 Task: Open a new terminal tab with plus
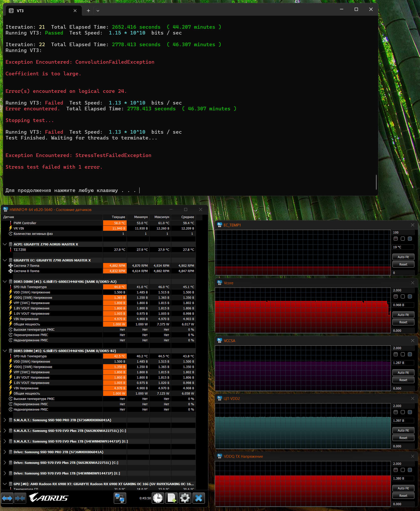88,11
